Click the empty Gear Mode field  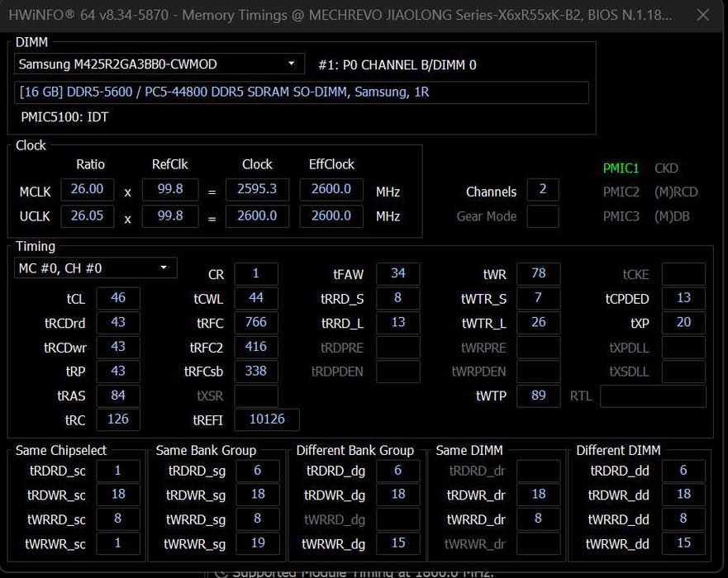pyautogui.click(x=542, y=216)
